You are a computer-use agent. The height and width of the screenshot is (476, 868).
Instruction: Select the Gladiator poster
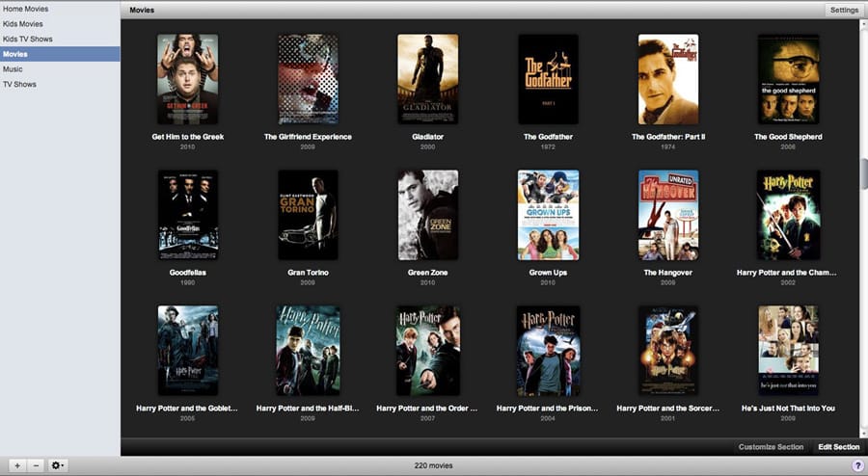(x=428, y=79)
